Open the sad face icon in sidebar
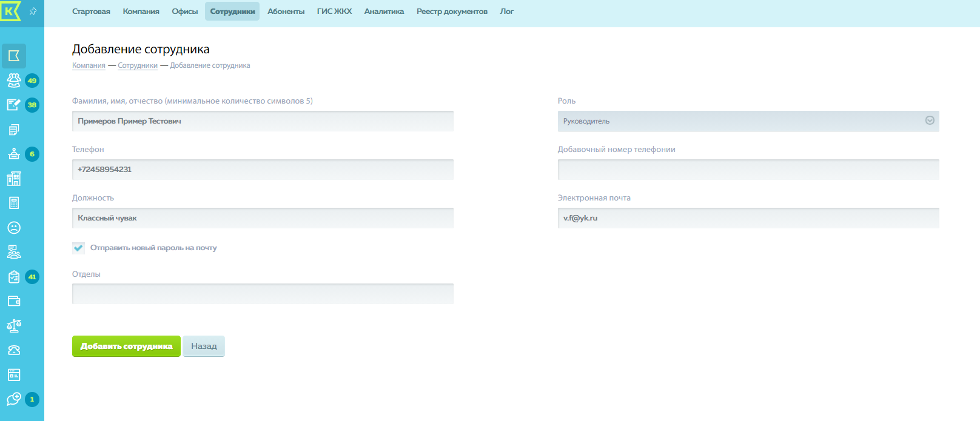Image resolution: width=980 pixels, height=421 pixels. [14, 228]
